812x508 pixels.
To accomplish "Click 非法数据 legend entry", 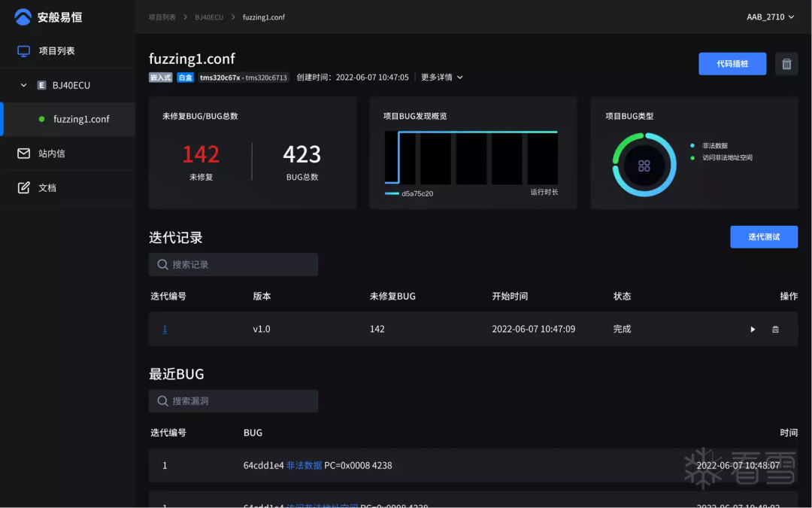I will [709, 146].
